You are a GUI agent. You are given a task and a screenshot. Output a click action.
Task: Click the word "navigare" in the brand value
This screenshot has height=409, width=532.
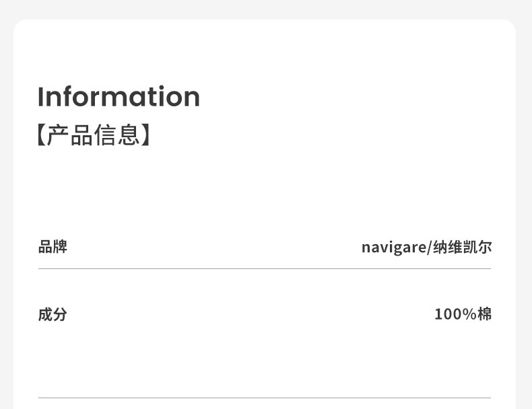(393, 248)
